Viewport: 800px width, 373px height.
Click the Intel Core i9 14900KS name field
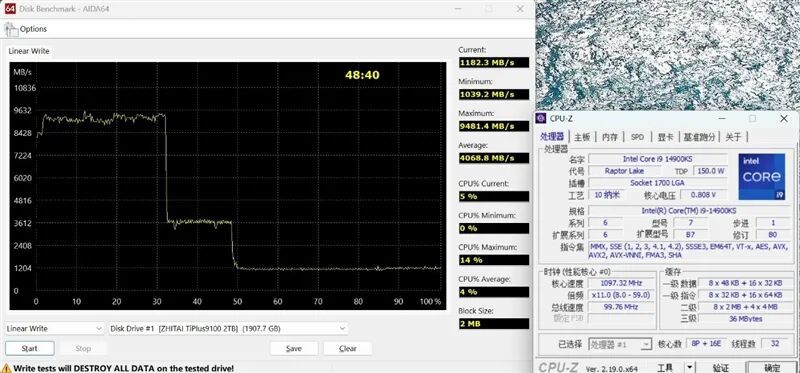pyautogui.click(x=658, y=159)
